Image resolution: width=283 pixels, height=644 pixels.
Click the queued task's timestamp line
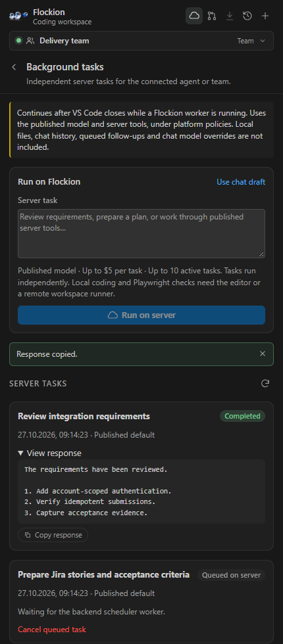[86, 593]
